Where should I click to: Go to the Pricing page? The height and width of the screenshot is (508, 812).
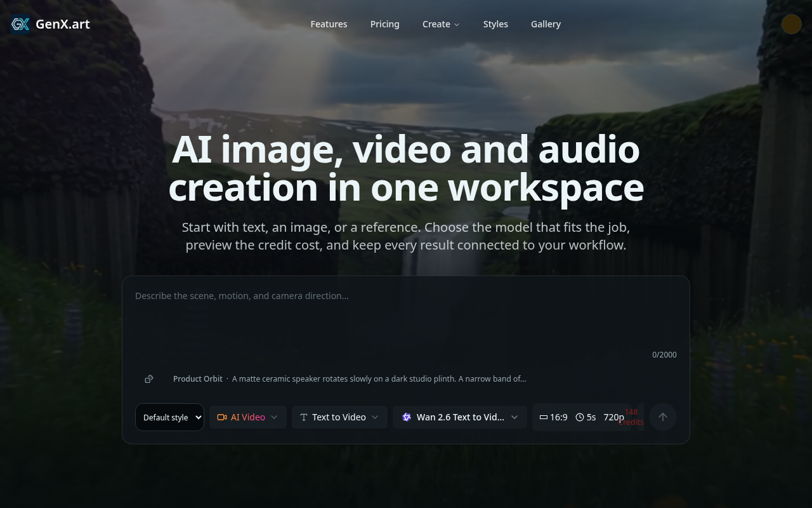pos(385,24)
